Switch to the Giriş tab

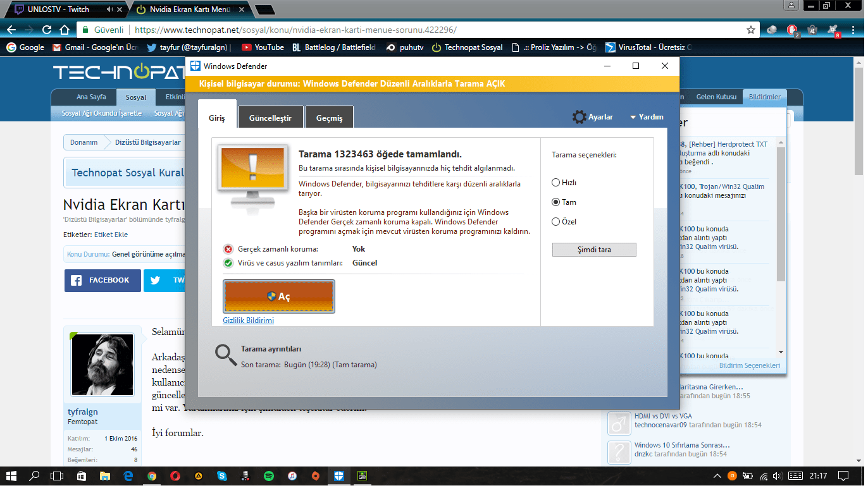[217, 118]
